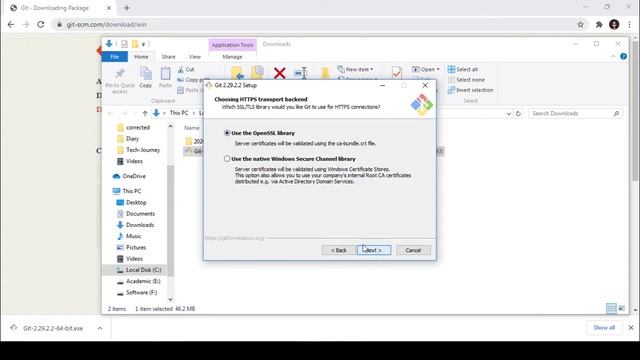Open New item dropdown

tap(356, 69)
